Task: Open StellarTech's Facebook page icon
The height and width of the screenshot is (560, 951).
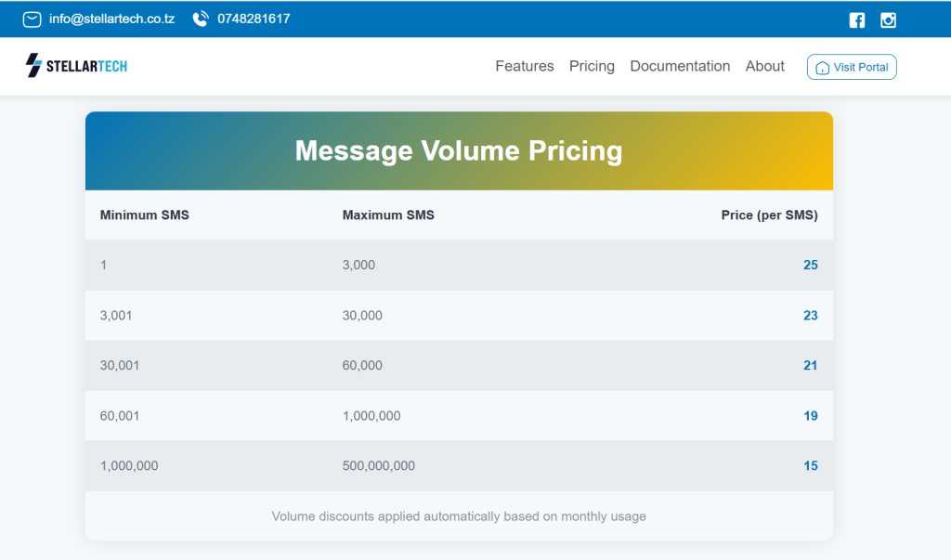Action: coord(856,19)
